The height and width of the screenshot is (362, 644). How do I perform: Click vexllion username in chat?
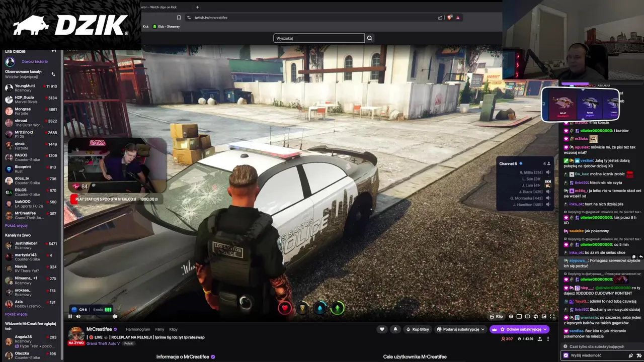tap(587, 160)
